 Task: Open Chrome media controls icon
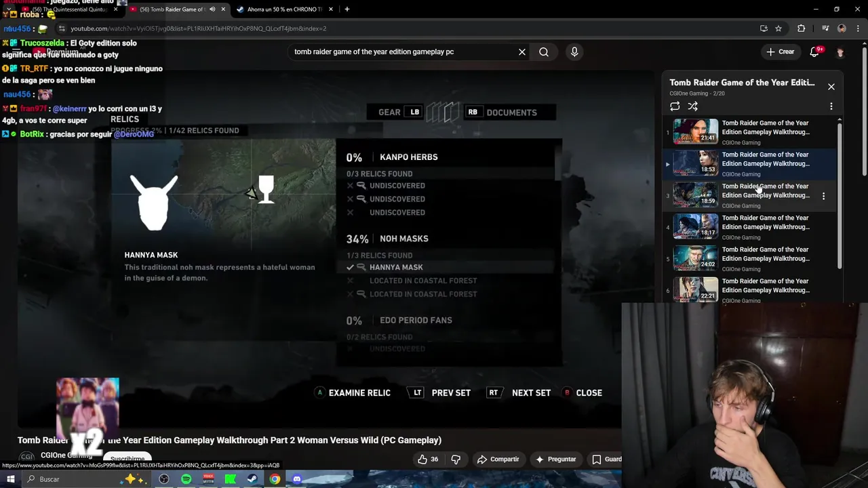pos(825,28)
